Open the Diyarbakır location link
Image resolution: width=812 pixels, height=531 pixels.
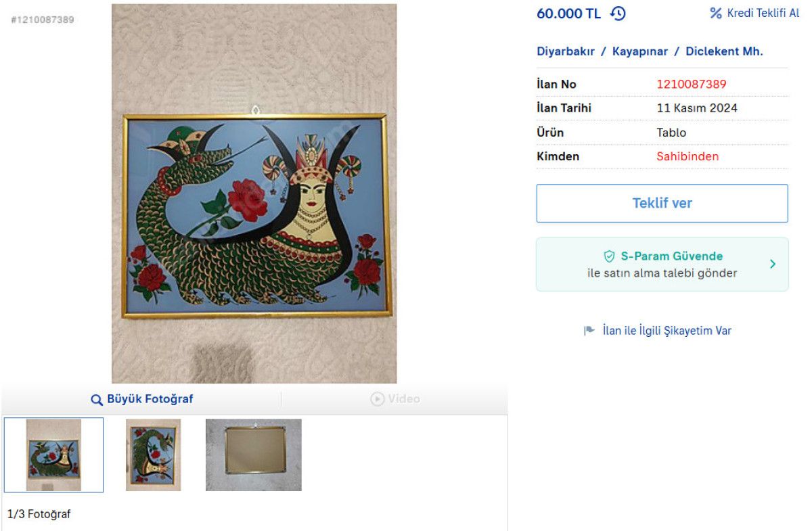(x=566, y=51)
